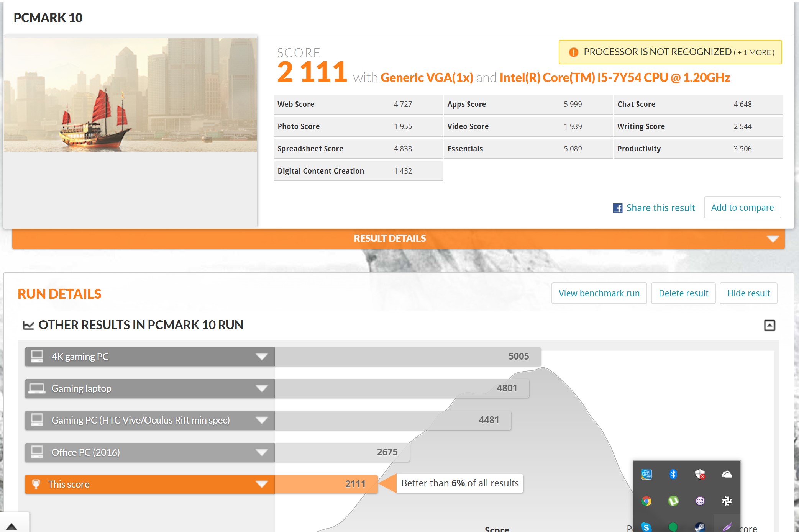Open the Google Chrome tray icon

pyautogui.click(x=646, y=501)
